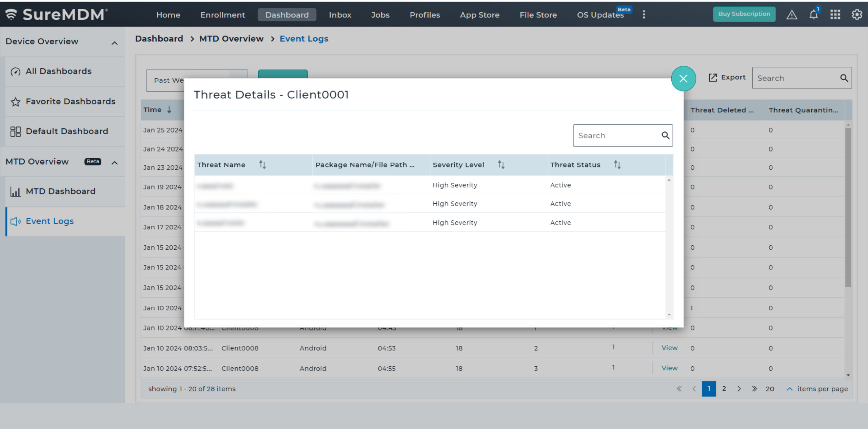
Task: Select Event Logs in the sidebar
Action: pos(65,222)
